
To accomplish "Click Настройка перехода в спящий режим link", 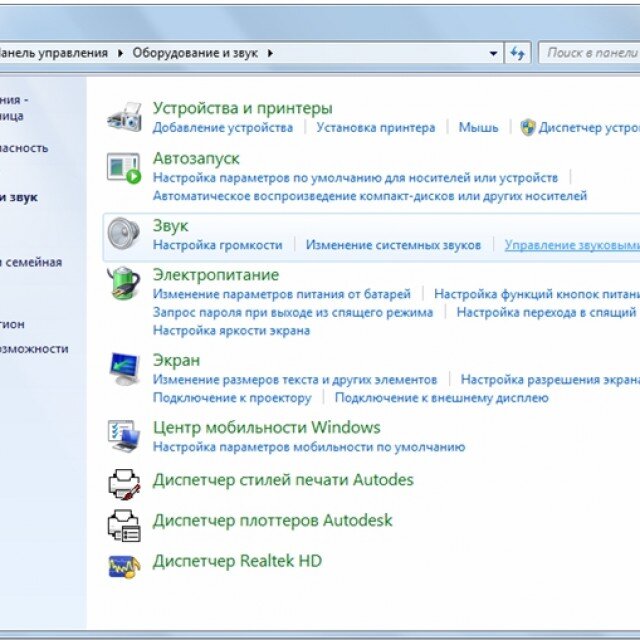I will click(x=548, y=313).
